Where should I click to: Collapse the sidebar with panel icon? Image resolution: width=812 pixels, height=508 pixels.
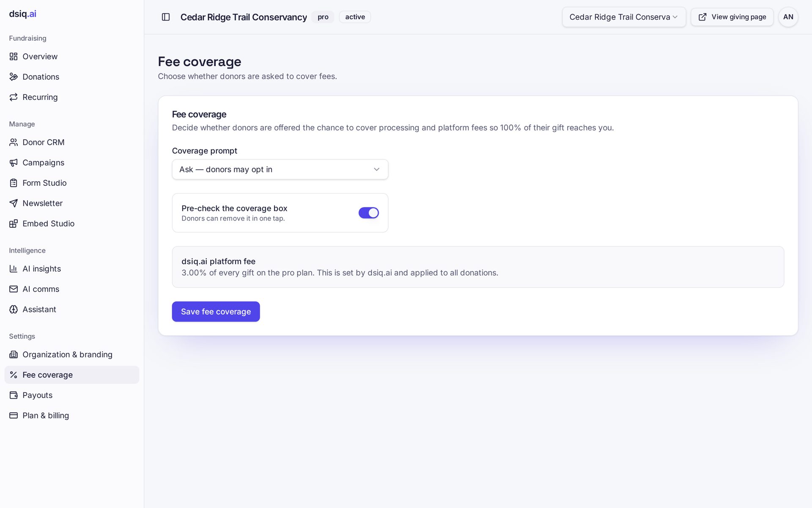click(166, 17)
